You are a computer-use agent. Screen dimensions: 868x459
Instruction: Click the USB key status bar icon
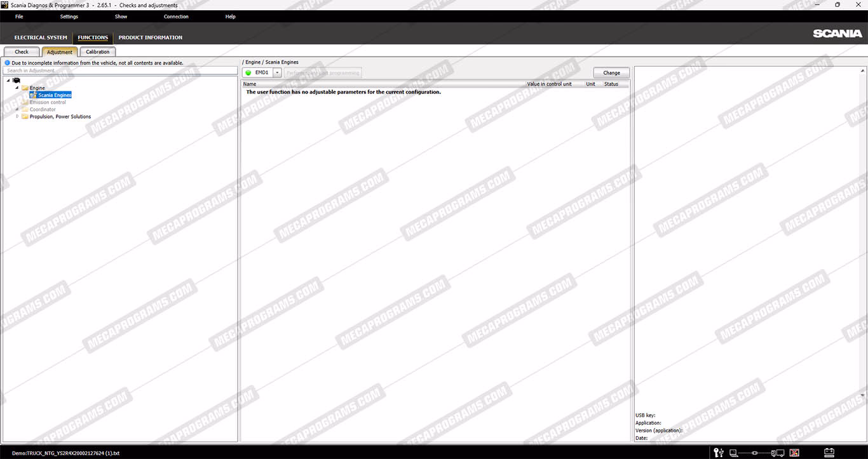719,453
